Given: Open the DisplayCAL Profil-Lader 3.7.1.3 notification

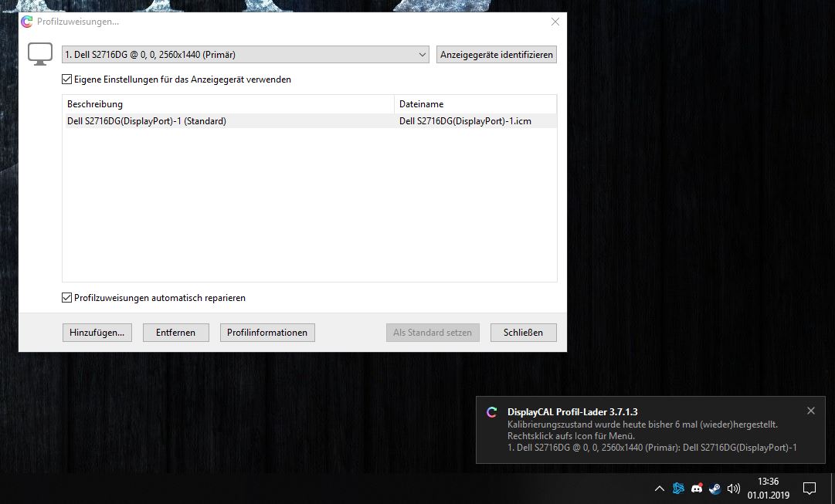Looking at the screenshot, I should click(650, 429).
